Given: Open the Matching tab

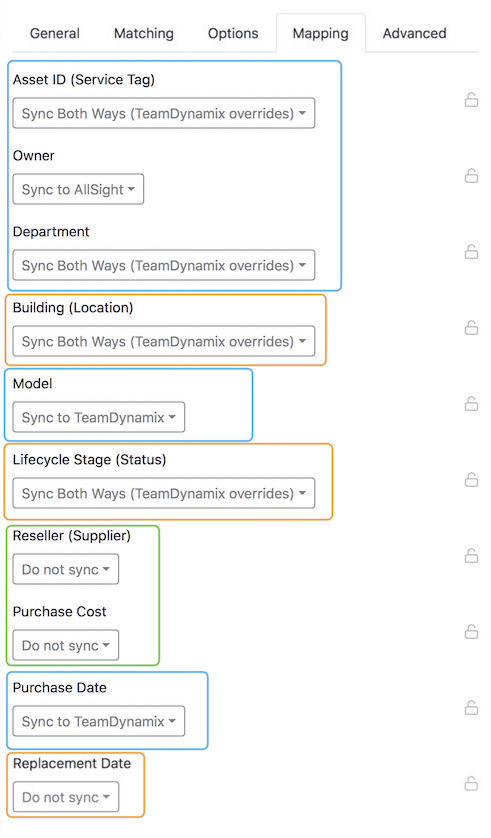Looking at the screenshot, I should pos(144,33).
